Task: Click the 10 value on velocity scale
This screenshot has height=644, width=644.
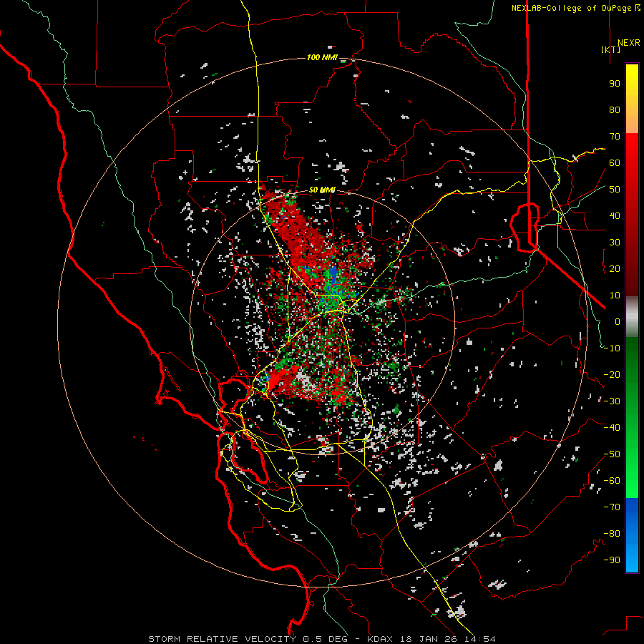Action: click(615, 296)
